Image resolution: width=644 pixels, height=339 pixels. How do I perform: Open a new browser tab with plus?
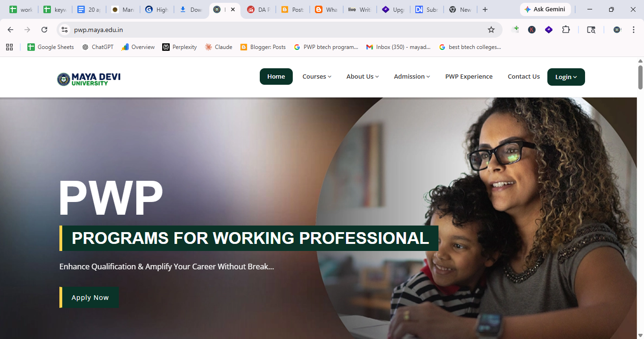tap(485, 9)
